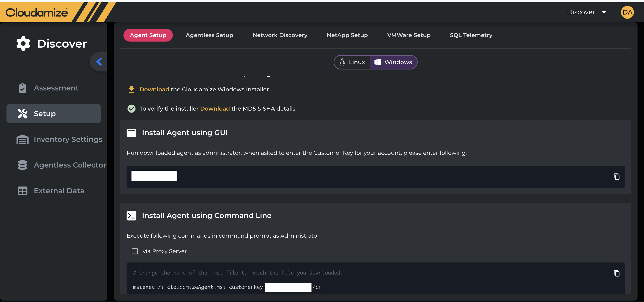Open the NetApp Setup tab
Screen dimensions: 644x302
[x=347, y=35]
